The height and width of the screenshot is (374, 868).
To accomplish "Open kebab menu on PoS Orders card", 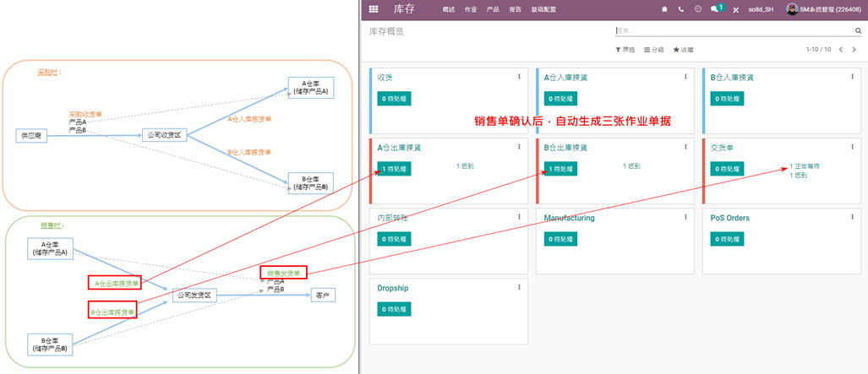I will click(x=852, y=217).
